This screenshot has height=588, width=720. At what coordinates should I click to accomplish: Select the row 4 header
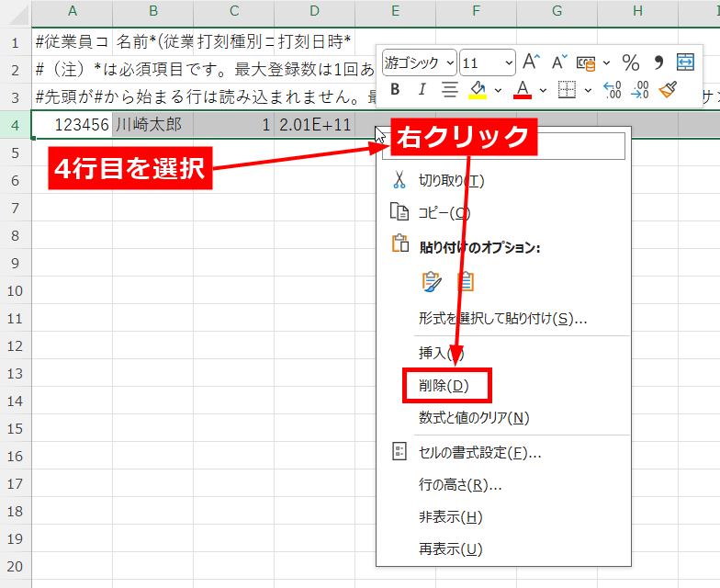(16, 124)
